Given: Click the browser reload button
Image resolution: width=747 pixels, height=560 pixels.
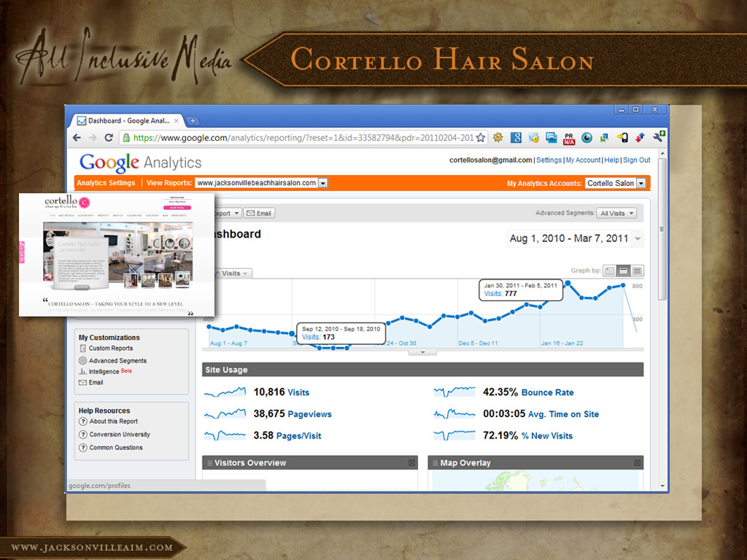Looking at the screenshot, I should [109, 138].
